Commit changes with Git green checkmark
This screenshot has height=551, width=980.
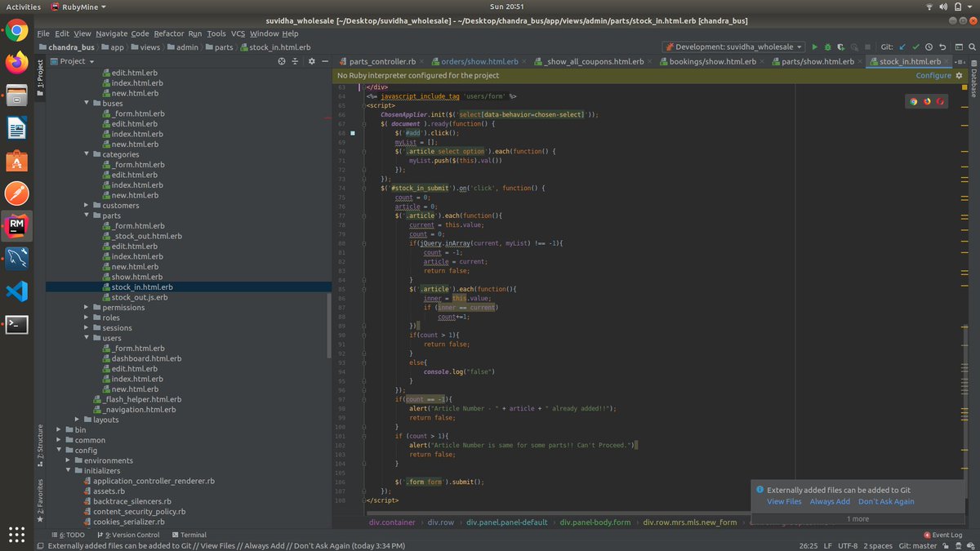coord(916,47)
